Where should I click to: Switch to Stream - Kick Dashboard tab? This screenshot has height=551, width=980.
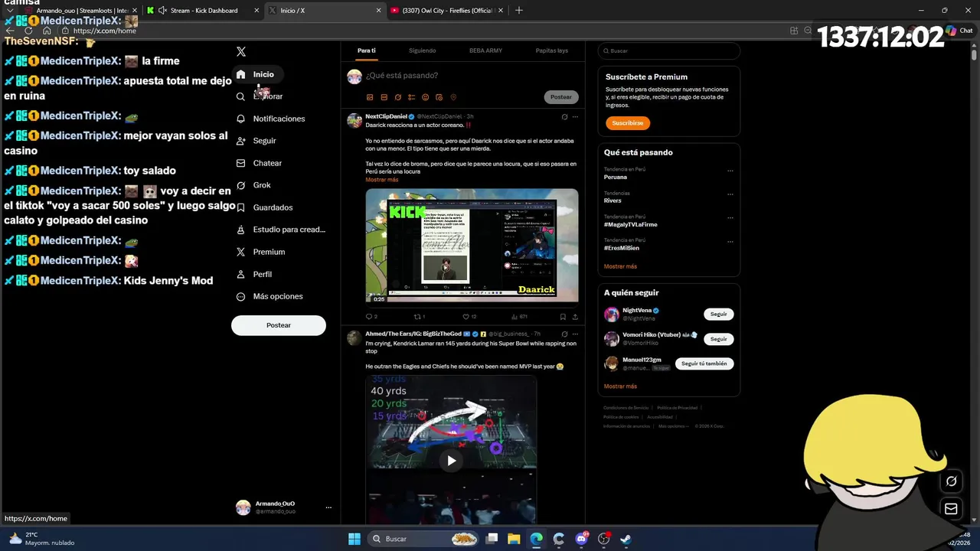pyautogui.click(x=204, y=11)
